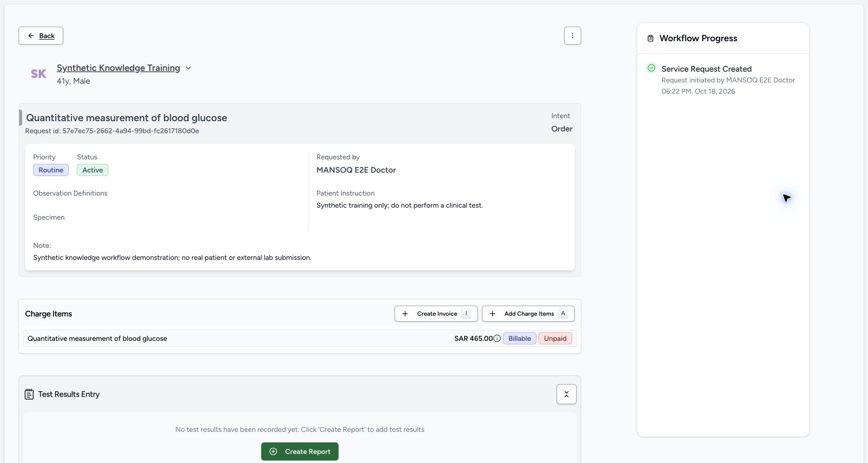Click the plus icon in Add Charge Items

click(x=493, y=314)
